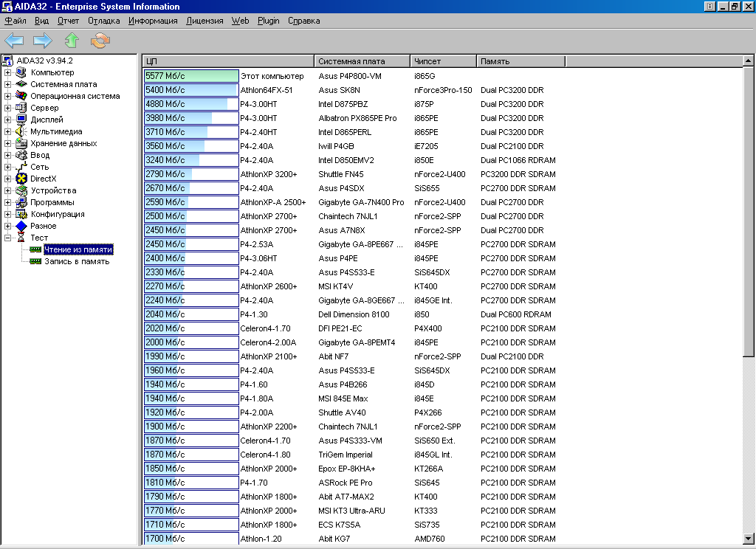Click the 5577 Мб/с result bar
This screenshot has width=756, height=549.
(191, 76)
